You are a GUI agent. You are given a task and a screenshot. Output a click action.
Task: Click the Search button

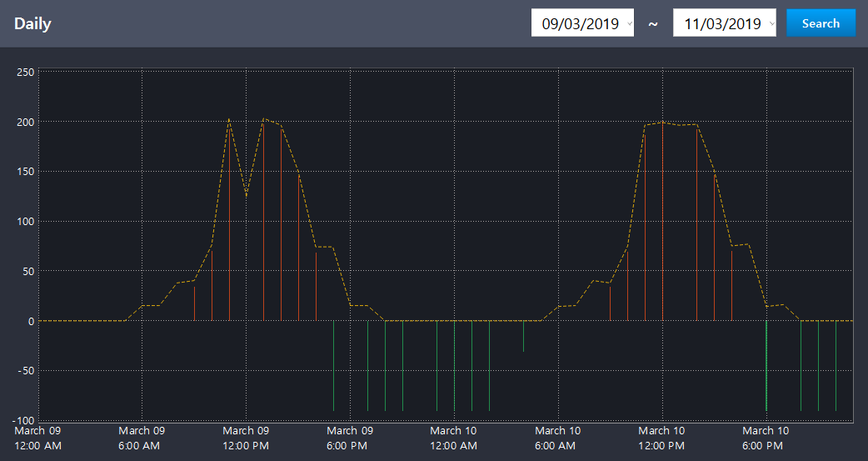pyautogui.click(x=821, y=23)
